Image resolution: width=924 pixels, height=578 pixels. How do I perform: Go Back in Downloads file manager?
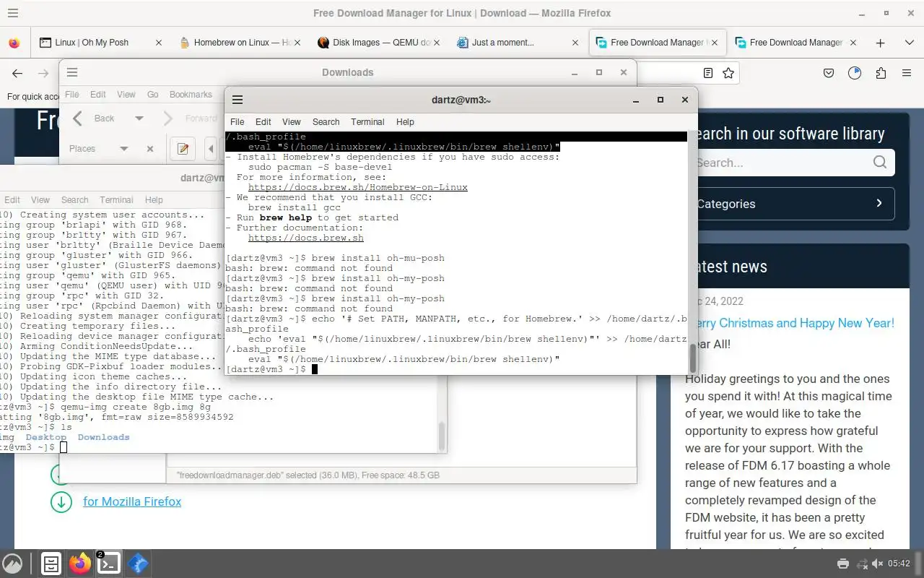[x=94, y=118]
